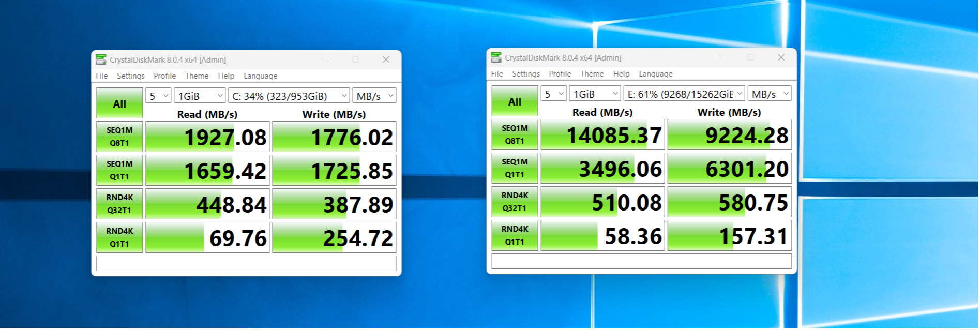Viewport: 980px width, 330px height.
Task: Click the 58.36 read result
Action: point(602,235)
